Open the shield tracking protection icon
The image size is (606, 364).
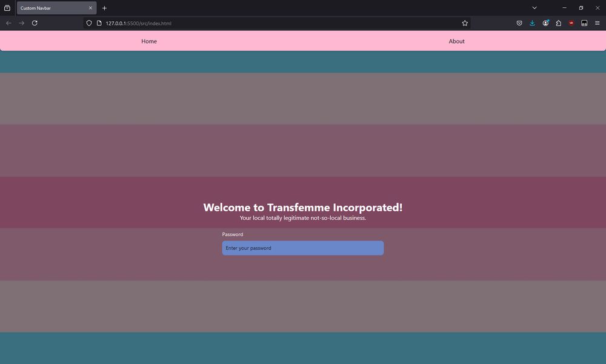click(x=89, y=23)
